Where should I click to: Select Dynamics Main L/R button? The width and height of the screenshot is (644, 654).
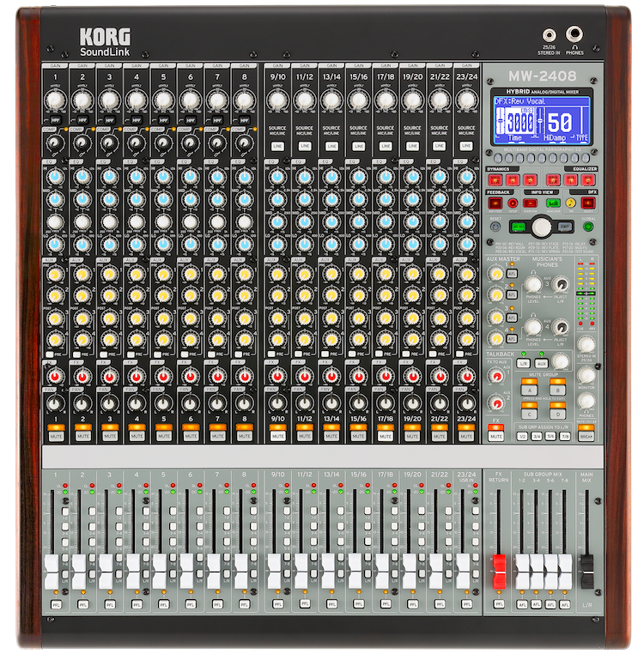(495, 180)
